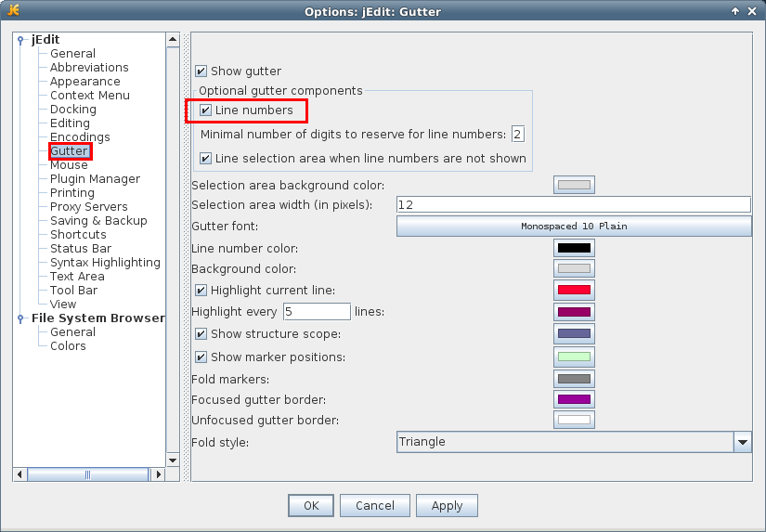Change the Fold markers color swatch
Screen dimensions: 766x532
click(574, 379)
